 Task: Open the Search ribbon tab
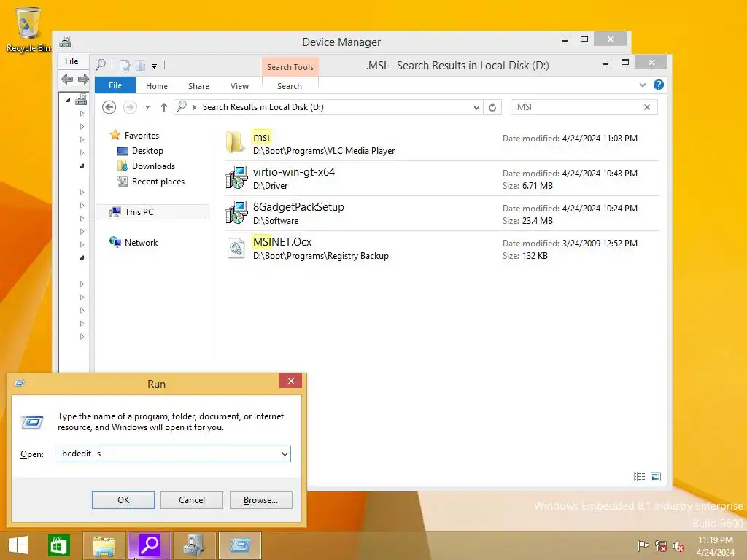[x=289, y=86]
